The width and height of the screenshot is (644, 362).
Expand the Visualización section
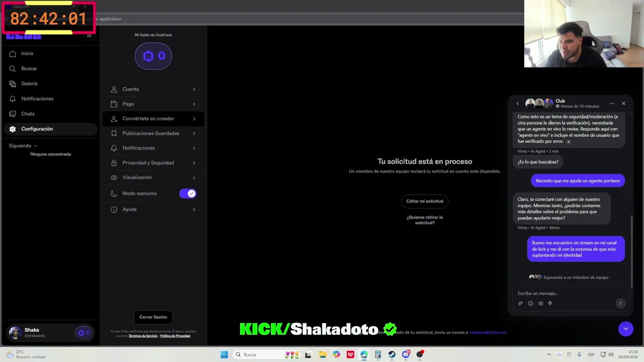(x=153, y=177)
